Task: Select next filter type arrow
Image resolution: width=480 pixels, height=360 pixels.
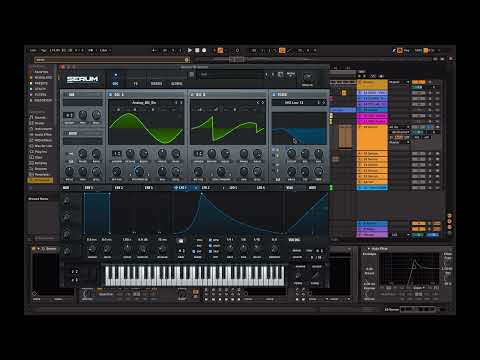Action: [x=324, y=102]
